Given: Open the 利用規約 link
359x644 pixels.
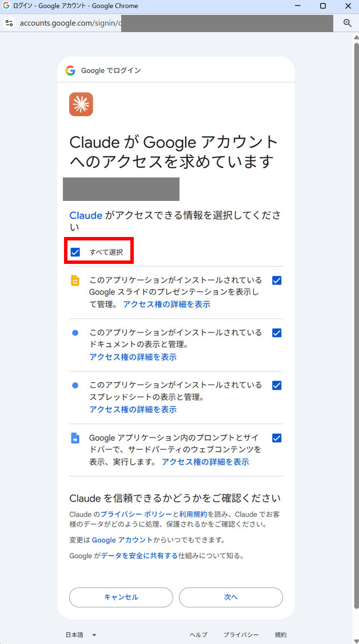Looking at the screenshot, I should (193, 514).
